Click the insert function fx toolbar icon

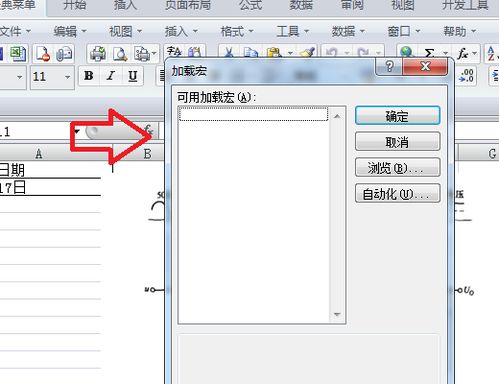click(462, 53)
